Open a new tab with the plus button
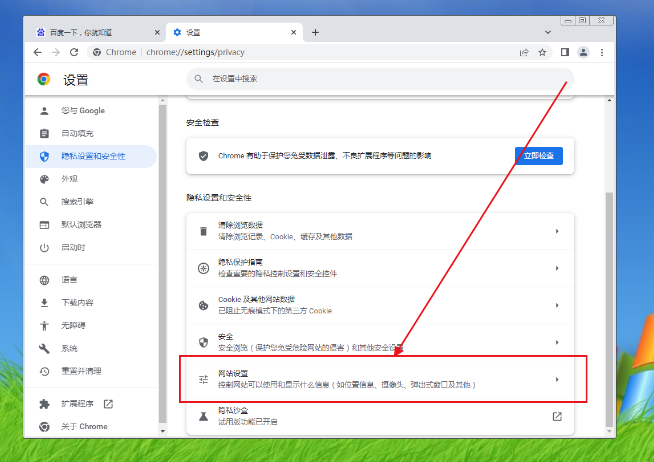654x462 pixels. coord(315,32)
